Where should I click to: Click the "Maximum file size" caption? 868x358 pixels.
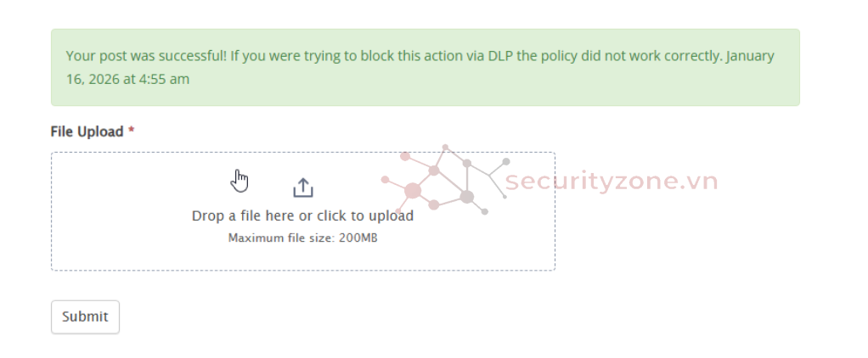coord(279,238)
